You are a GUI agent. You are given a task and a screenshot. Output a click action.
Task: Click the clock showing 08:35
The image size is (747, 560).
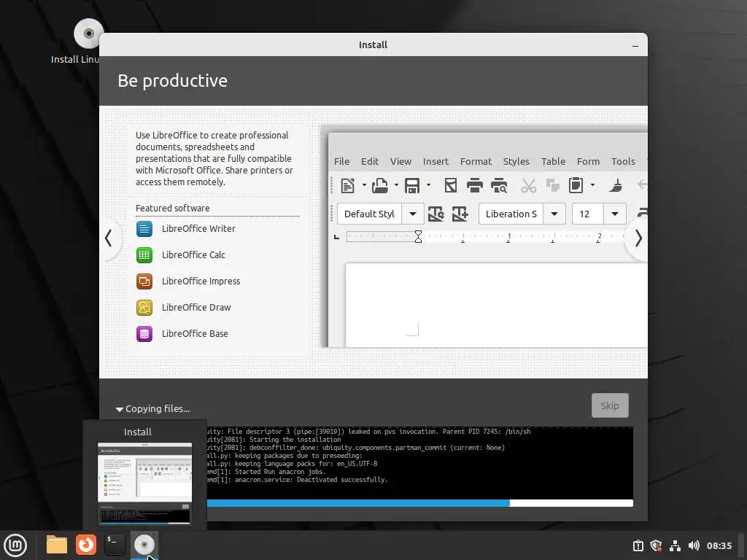[719, 545]
